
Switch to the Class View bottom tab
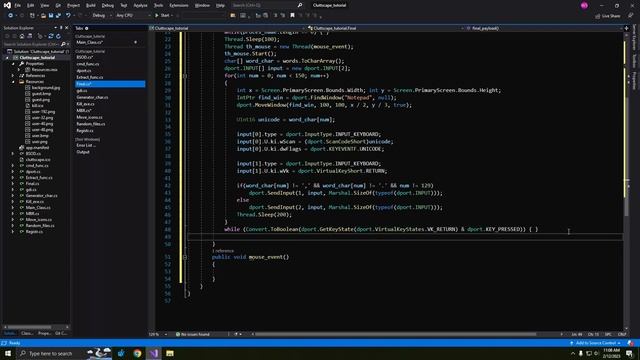[x=27, y=333]
